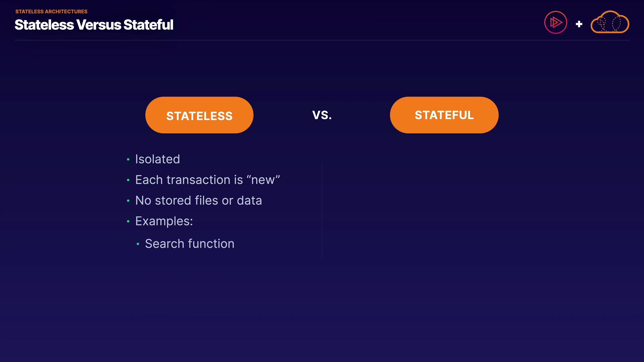
Task: Click the green bullet beside Search function
Action: (x=138, y=244)
